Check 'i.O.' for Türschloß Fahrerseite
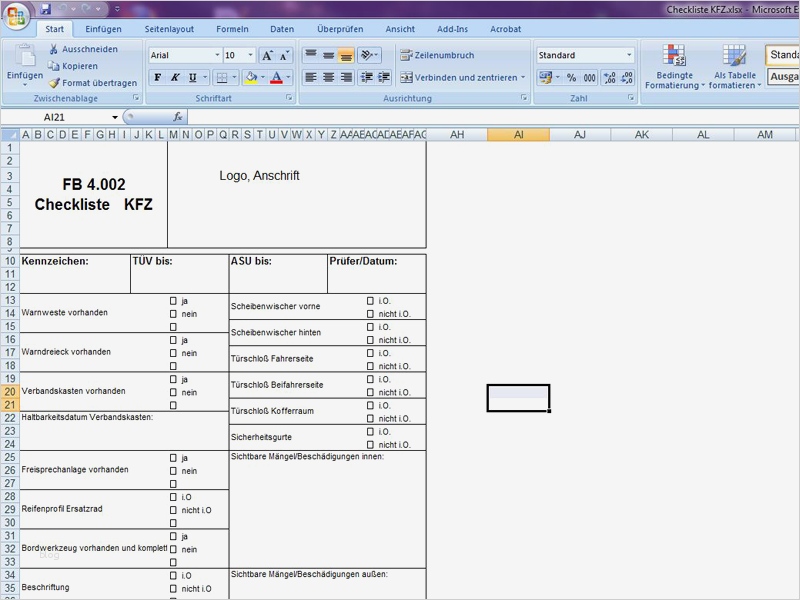Image resolution: width=800 pixels, height=600 pixels. [370, 353]
